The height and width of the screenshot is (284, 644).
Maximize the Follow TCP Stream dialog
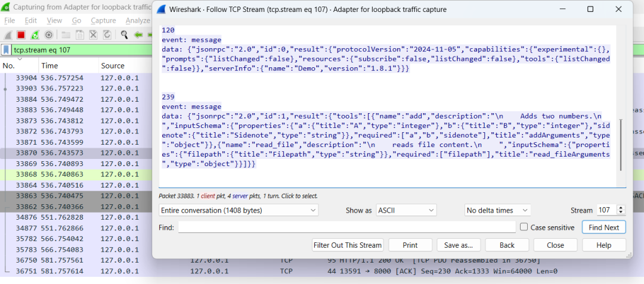click(590, 9)
